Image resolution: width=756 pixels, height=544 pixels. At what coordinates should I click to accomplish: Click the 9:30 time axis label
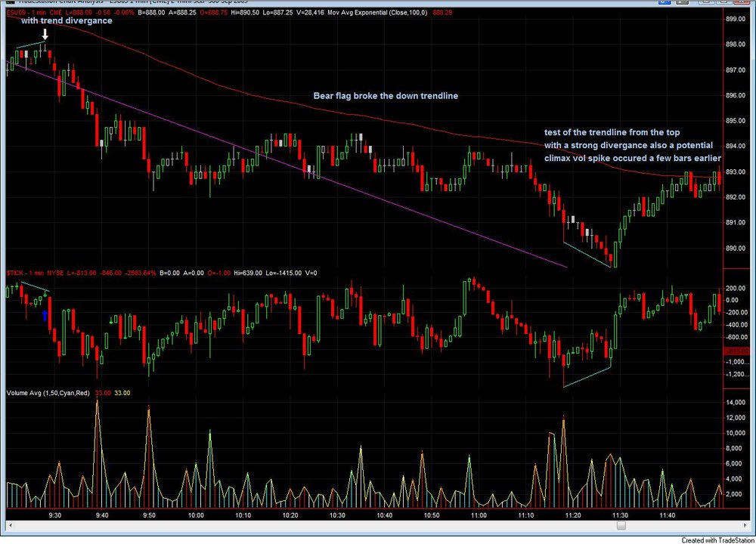pos(55,515)
